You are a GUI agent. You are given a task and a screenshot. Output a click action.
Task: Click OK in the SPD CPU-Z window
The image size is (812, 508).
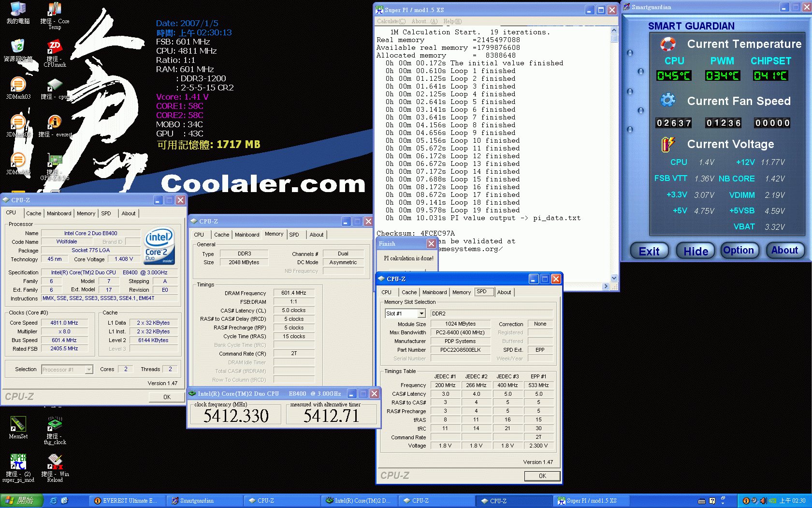pyautogui.click(x=542, y=476)
